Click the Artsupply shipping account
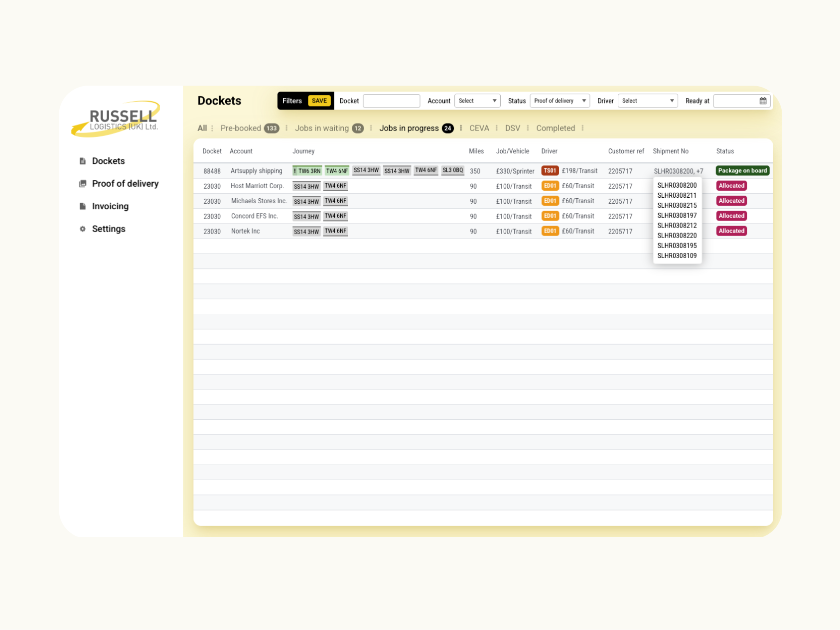The height and width of the screenshot is (630, 840). (x=257, y=171)
